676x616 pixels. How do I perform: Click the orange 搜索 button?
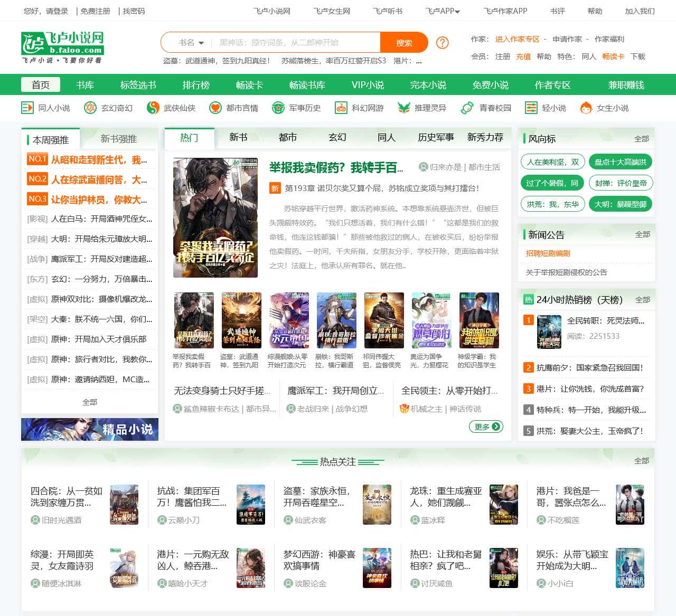click(x=404, y=43)
